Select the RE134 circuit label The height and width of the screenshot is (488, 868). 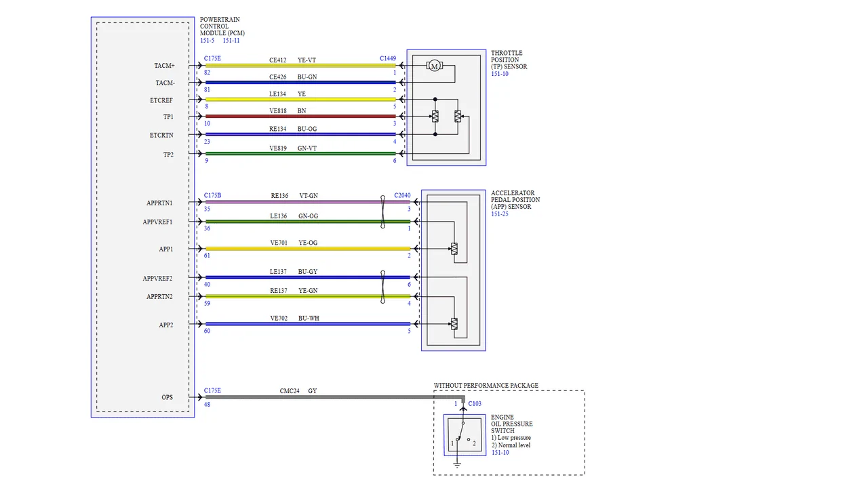tap(279, 128)
